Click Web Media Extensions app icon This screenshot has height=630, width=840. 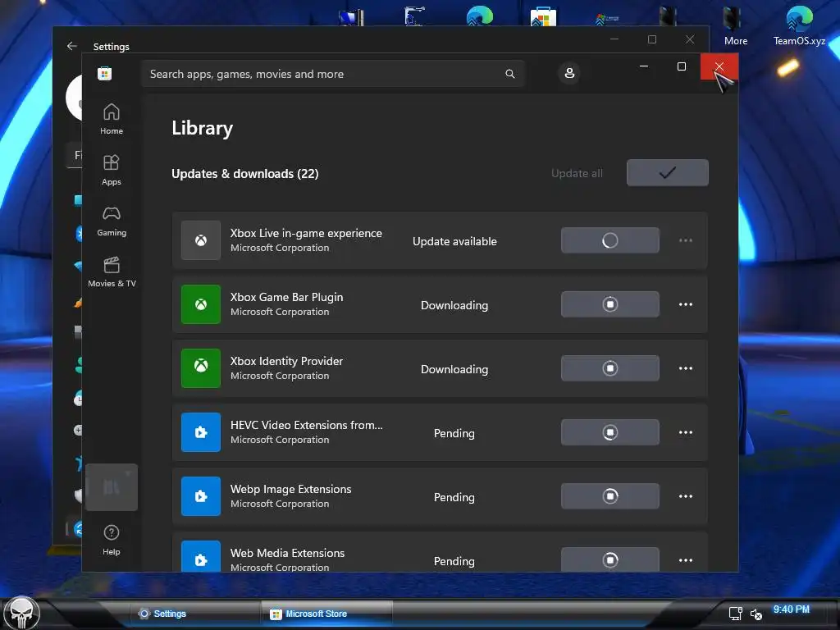point(201,557)
